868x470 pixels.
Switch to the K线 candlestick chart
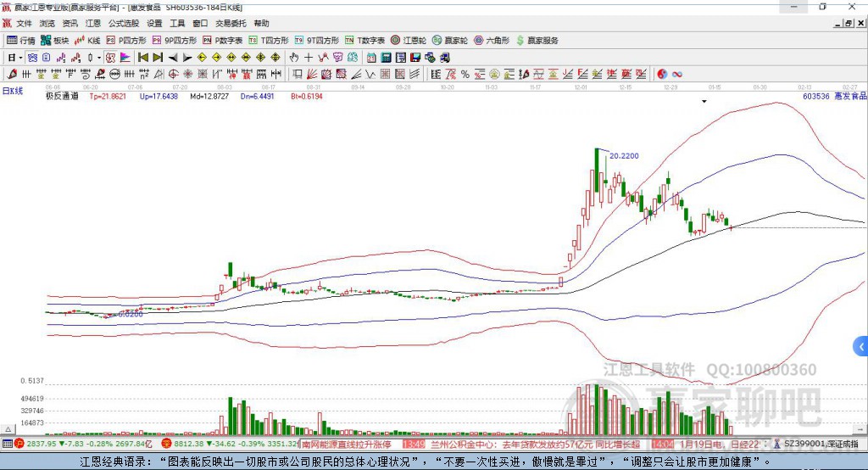point(87,41)
